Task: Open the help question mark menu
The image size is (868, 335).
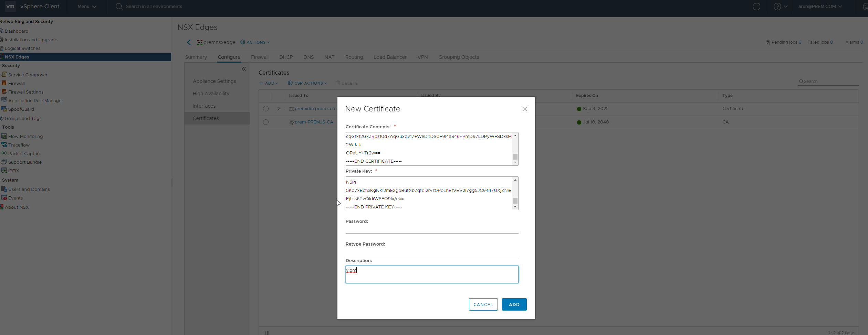Action: point(781,7)
